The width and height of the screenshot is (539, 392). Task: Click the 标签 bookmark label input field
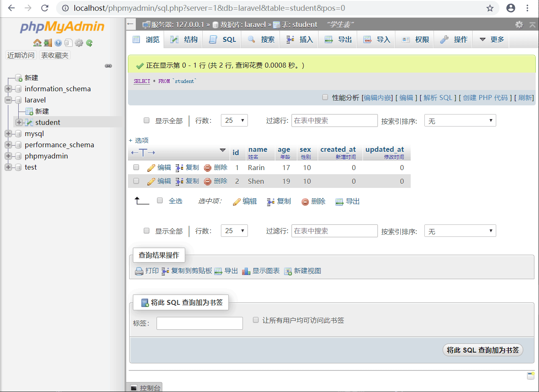click(199, 324)
